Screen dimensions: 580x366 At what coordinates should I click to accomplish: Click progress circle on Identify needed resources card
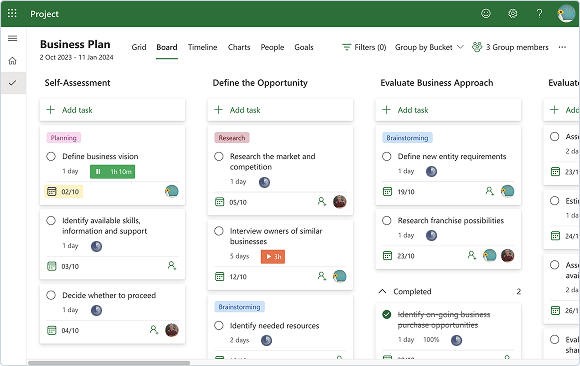click(x=266, y=340)
